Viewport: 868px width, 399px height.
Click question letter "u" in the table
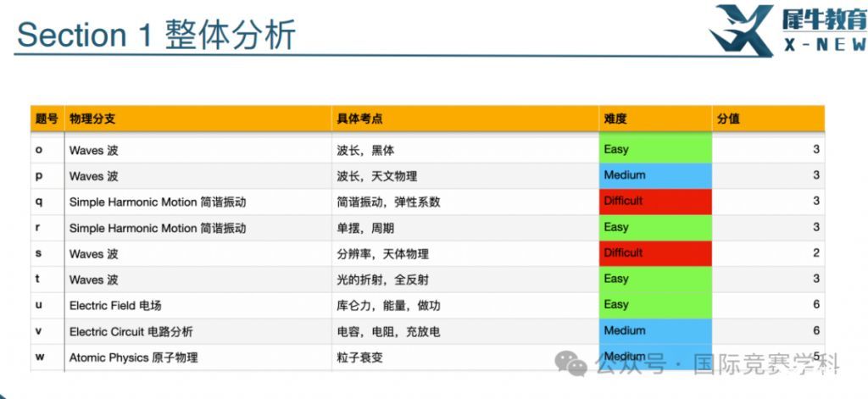click(39, 305)
